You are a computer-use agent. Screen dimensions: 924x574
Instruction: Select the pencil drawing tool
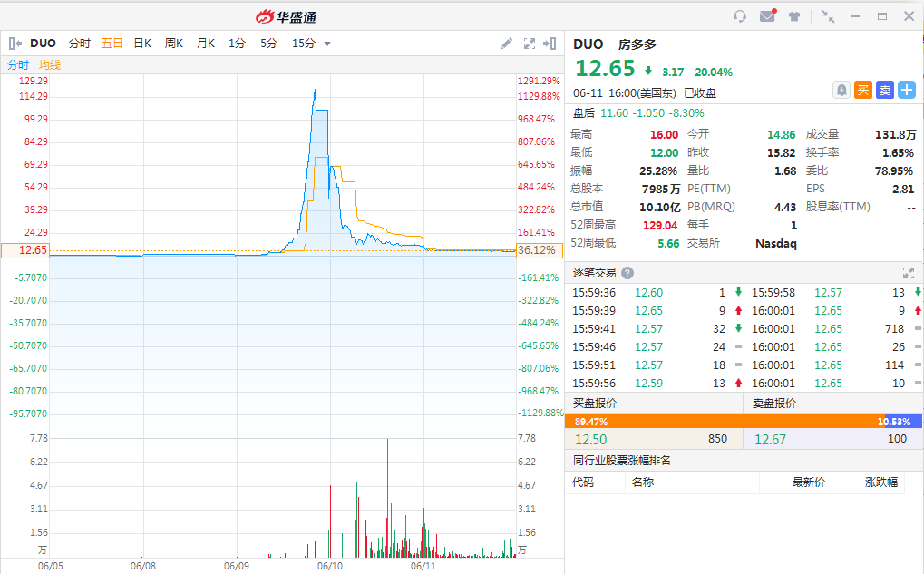click(506, 44)
